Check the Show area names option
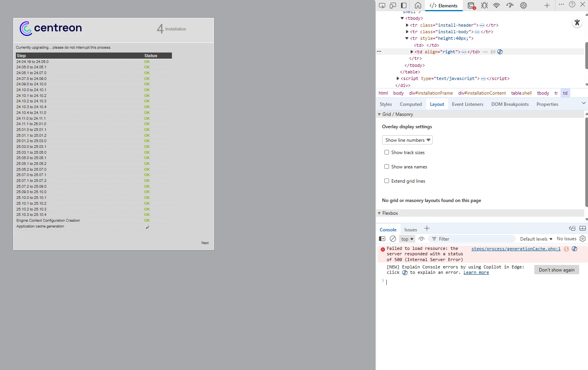Image resolution: width=588 pixels, height=370 pixels. click(387, 167)
